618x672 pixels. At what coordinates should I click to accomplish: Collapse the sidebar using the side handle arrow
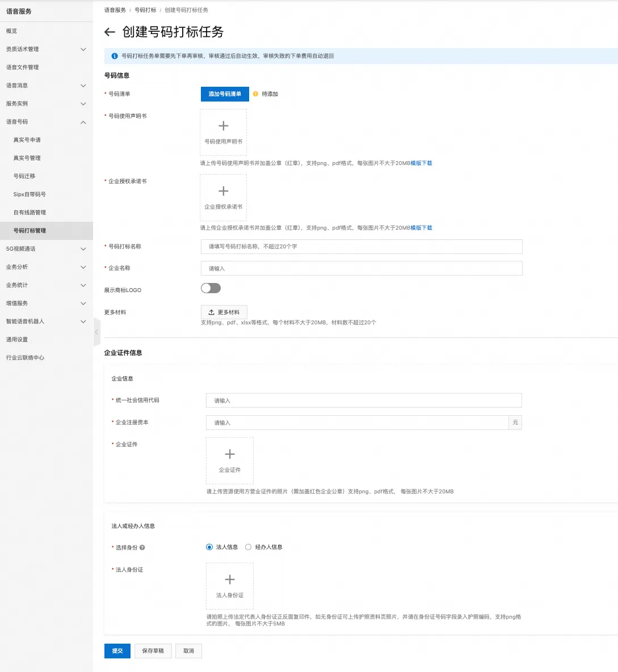[x=96, y=332]
